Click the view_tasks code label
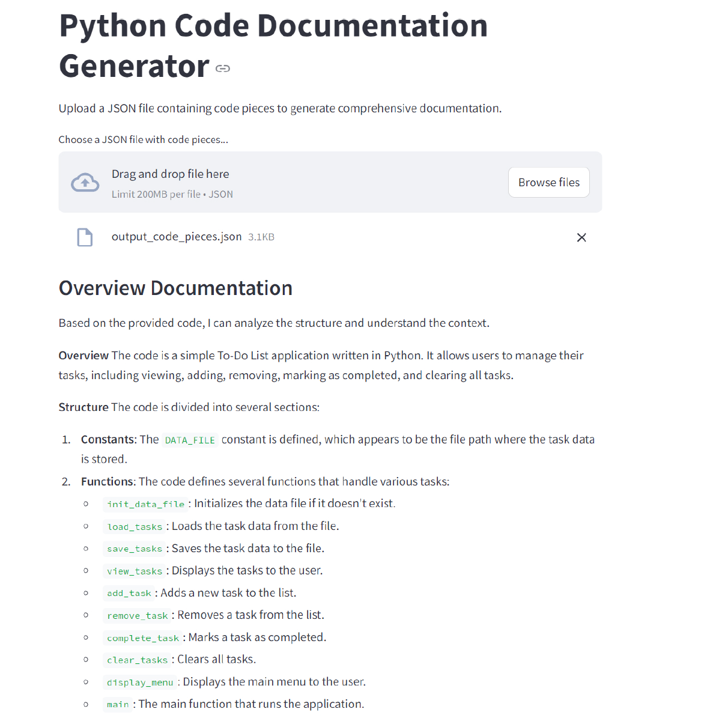The width and height of the screenshot is (728, 718). (135, 571)
